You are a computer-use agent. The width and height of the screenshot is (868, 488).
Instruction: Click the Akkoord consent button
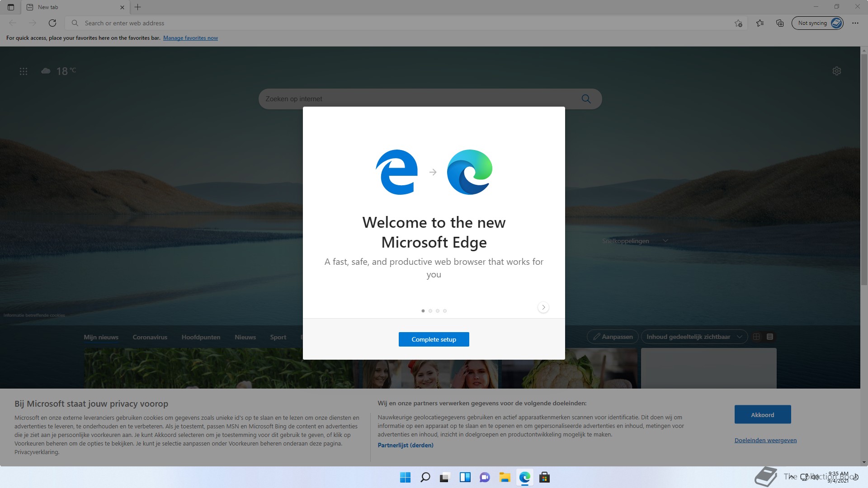763,414
